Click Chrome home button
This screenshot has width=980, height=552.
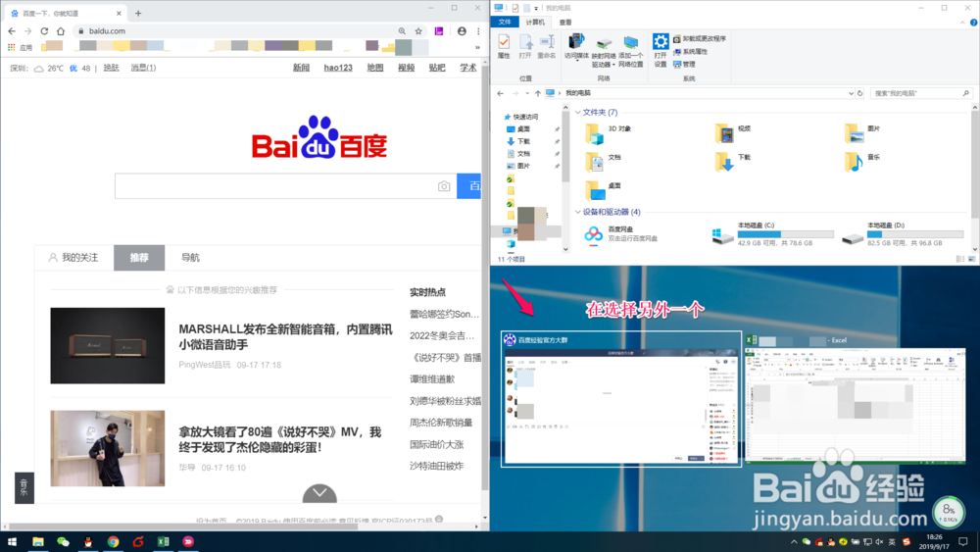tap(61, 30)
